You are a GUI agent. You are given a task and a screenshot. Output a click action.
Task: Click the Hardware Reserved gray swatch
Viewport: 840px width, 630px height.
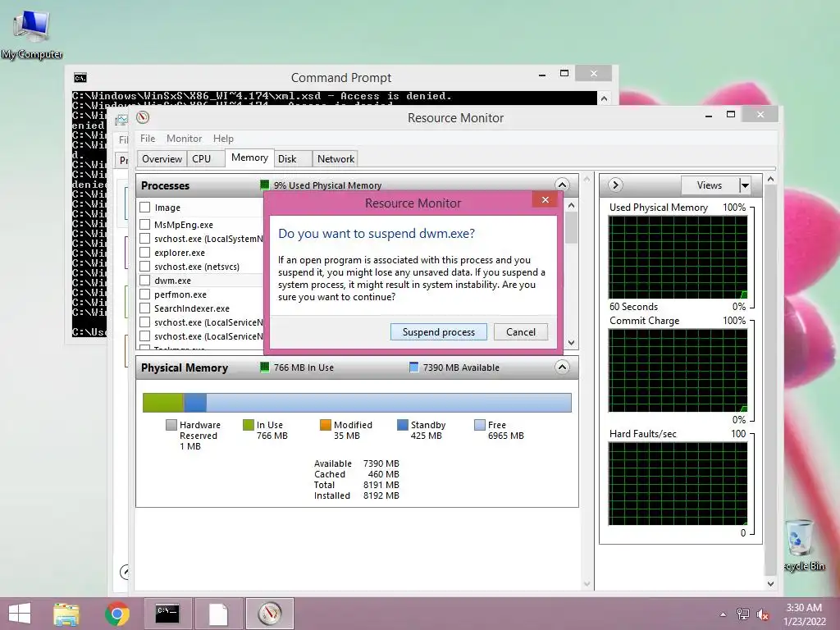click(171, 425)
